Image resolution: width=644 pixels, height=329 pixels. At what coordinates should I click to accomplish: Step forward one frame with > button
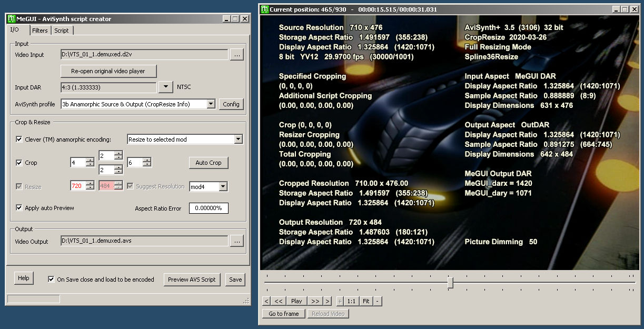pyautogui.click(x=328, y=301)
